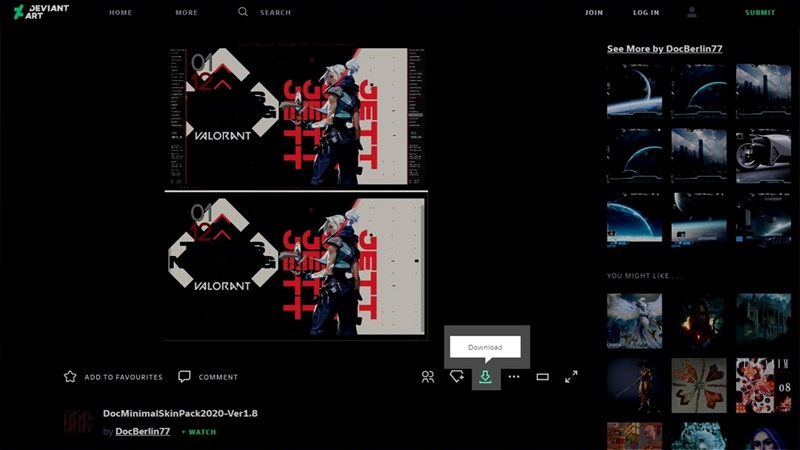Open the MORE menu item
Viewport: 800px width, 450px height.
click(x=186, y=12)
